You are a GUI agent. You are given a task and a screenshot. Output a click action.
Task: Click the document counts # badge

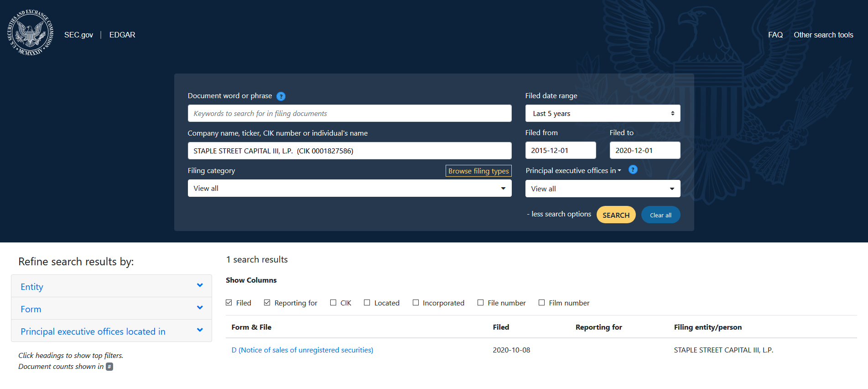pos(109,367)
